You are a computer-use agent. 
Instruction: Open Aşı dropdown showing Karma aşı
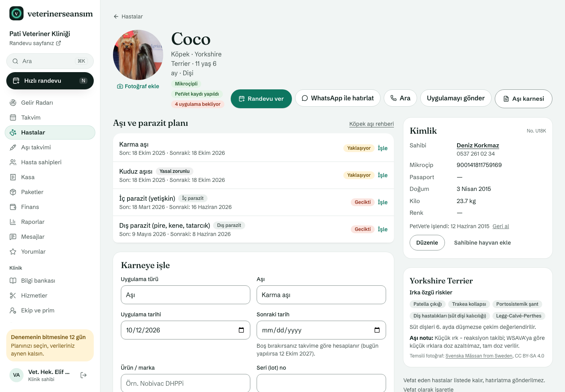(321, 295)
